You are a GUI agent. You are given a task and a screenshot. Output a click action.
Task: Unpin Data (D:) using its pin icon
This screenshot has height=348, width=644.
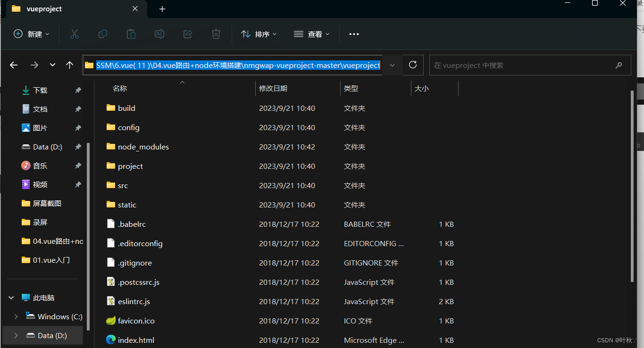point(78,147)
